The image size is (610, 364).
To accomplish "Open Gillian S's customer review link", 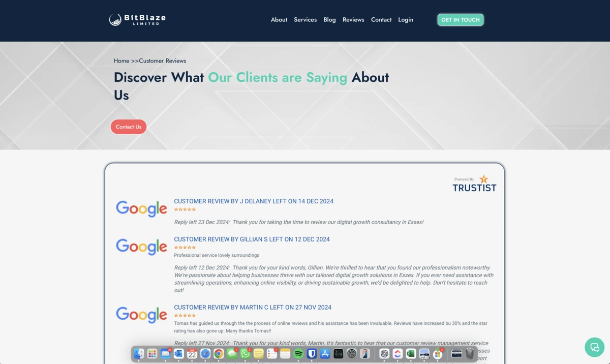I will [x=252, y=239].
